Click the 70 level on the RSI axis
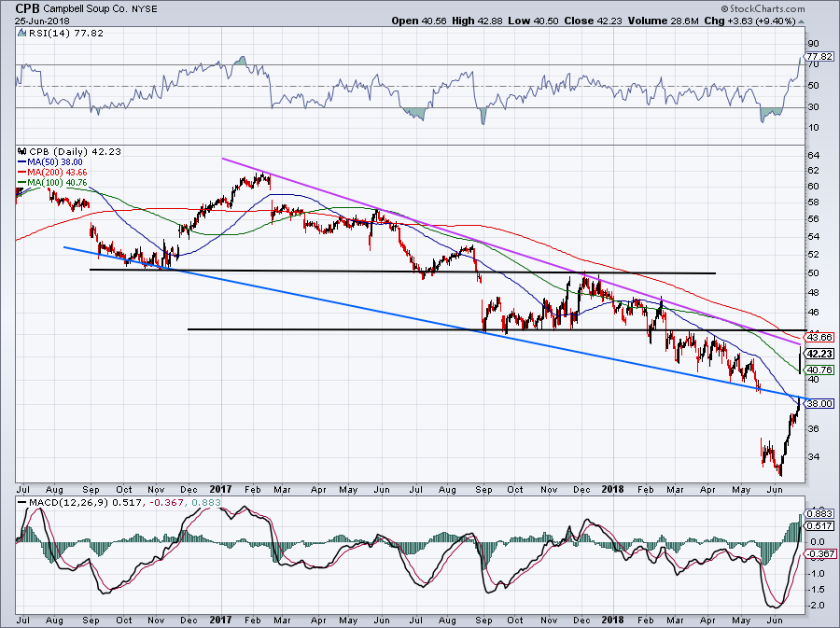Viewport: 840px width, 628px height. (x=813, y=64)
